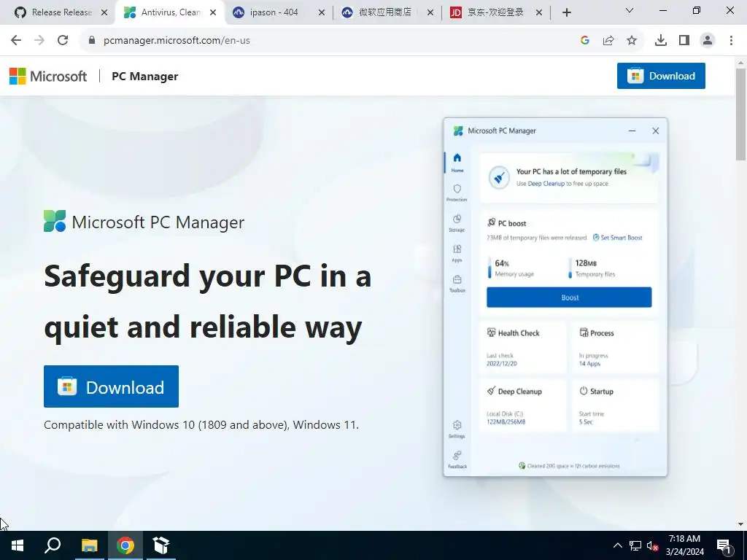Click the Compatible with Windows 10 text
This screenshot has width=747, height=560.
tap(201, 425)
